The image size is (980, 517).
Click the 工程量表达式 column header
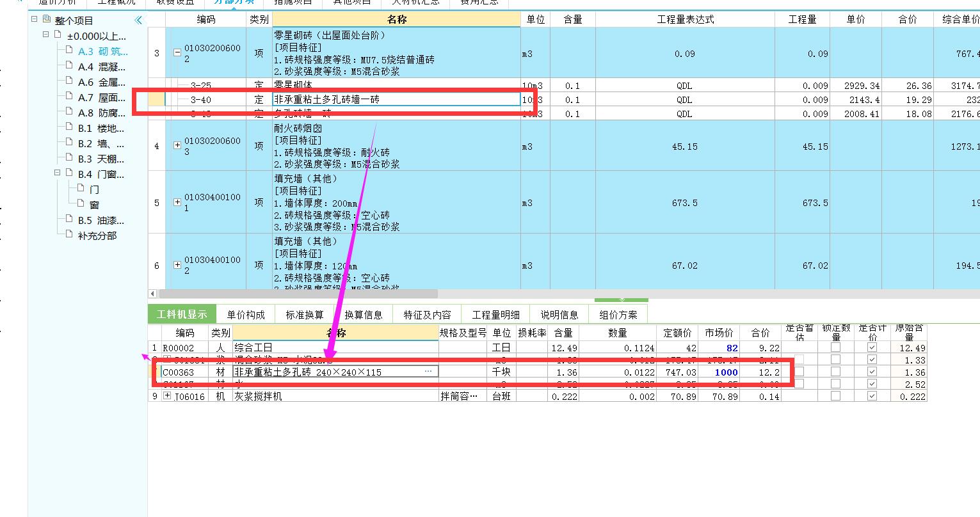[685, 19]
